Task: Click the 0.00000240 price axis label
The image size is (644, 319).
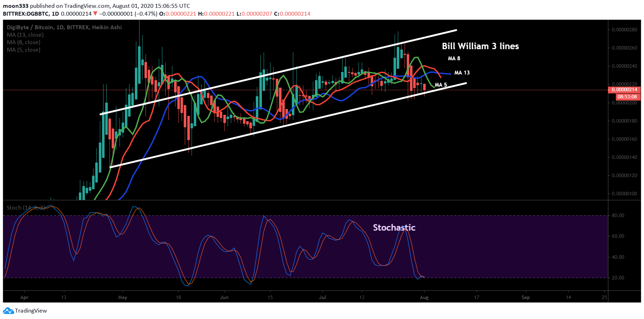Action: (624, 66)
